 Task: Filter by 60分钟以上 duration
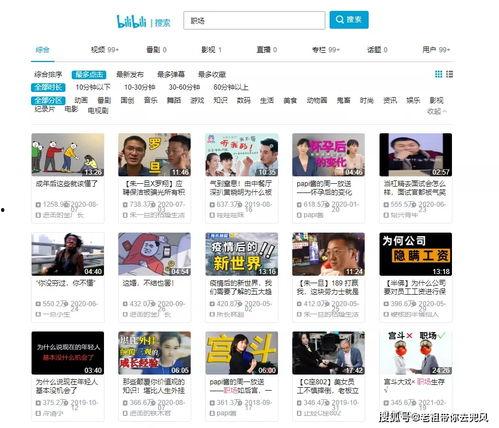pos(231,87)
